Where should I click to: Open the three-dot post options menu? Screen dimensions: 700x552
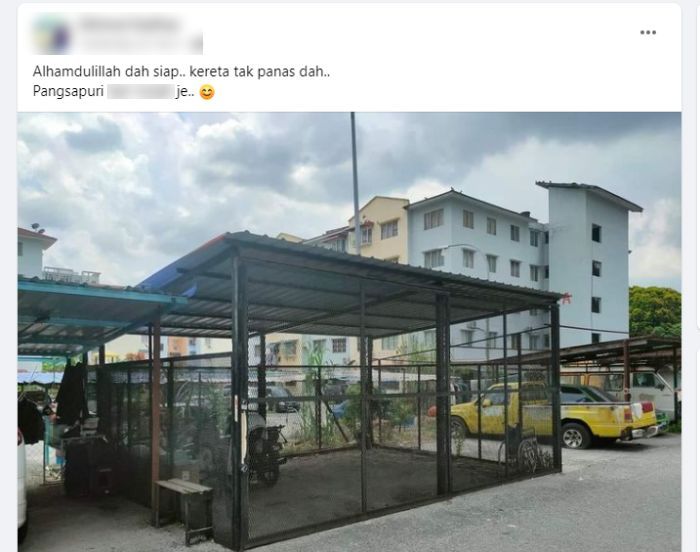(x=648, y=32)
